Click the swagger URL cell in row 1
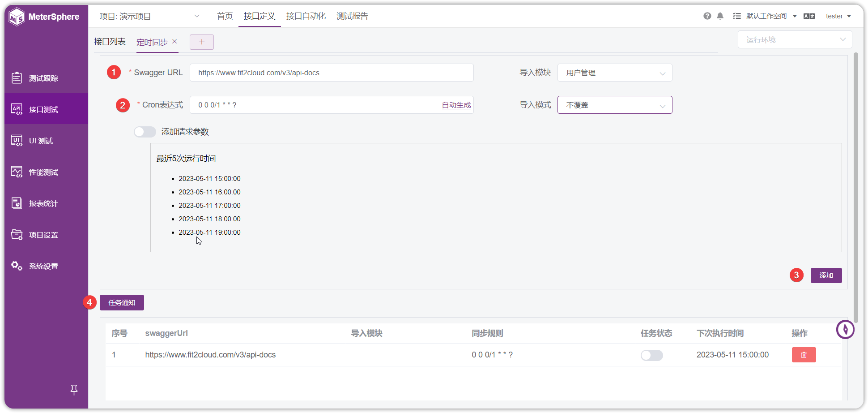The image size is (868, 413). click(x=210, y=355)
